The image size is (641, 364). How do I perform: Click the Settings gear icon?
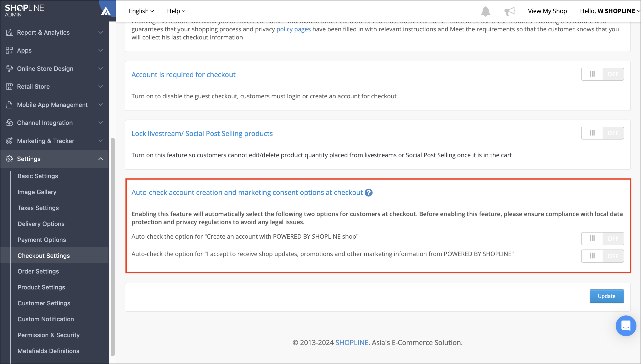coord(9,159)
